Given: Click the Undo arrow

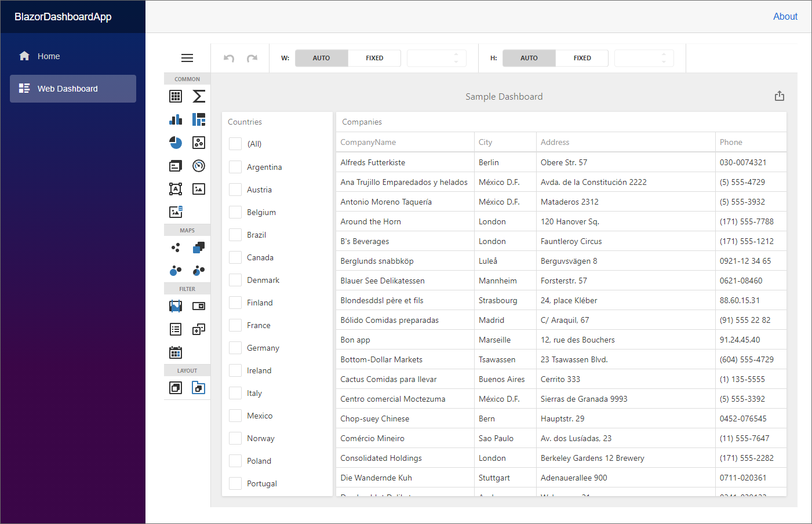Looking at the screenshot, I should [229, 58].
